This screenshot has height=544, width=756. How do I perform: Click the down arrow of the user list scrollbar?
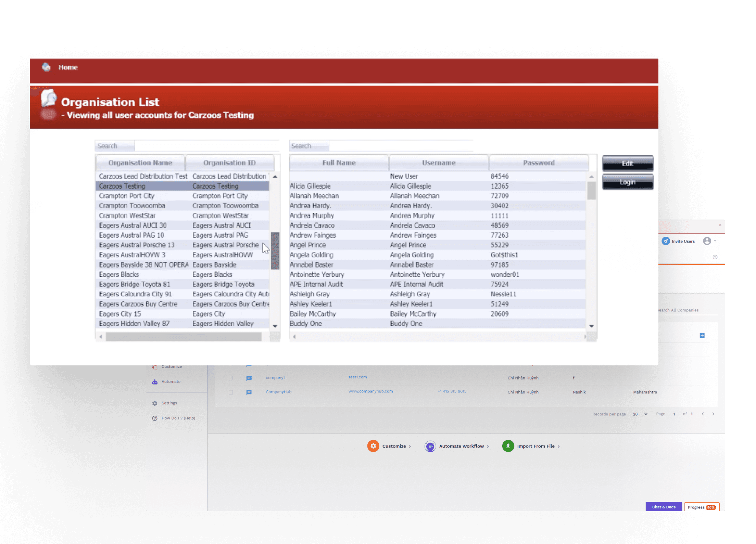592,326
